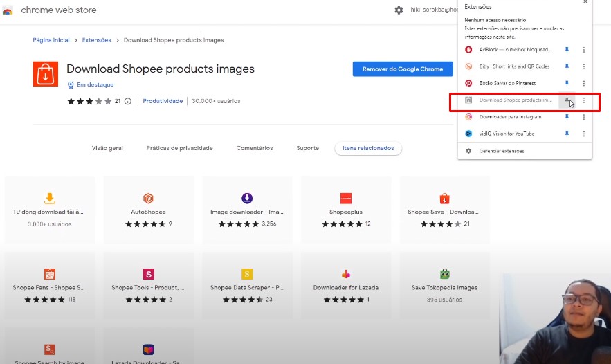The width and height of the screenshot is (611, 364).
Task: Go to Extensões breadcrumb link
Action: [x=97, y=40]
